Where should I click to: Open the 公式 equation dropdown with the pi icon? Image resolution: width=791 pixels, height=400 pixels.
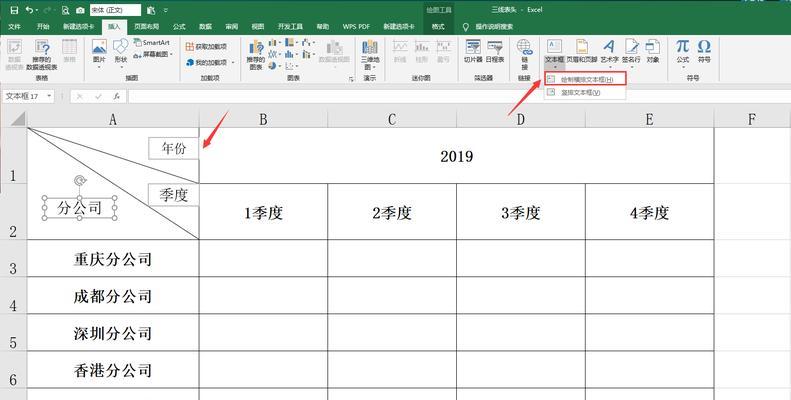pyautogui.click(x=683, y=53)
